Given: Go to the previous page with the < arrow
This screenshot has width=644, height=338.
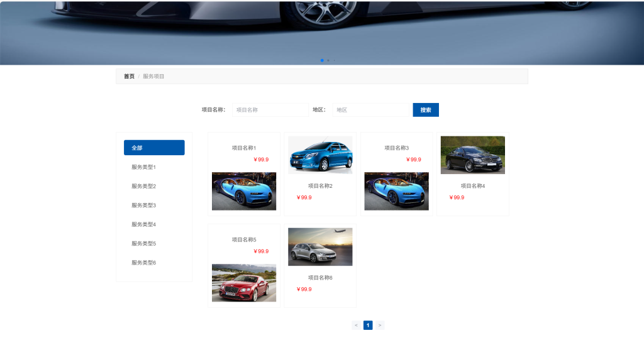Looking at the screenshot, I should [x=356, y=325].
